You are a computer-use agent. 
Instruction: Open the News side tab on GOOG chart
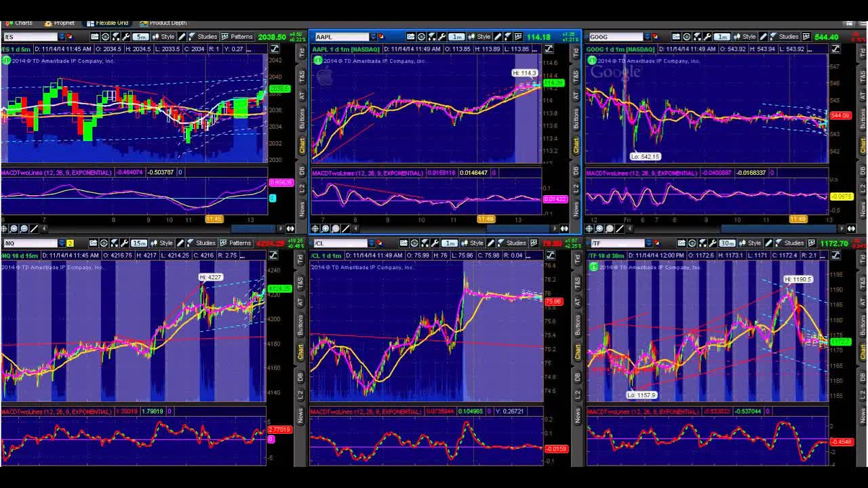coord(863,209)
